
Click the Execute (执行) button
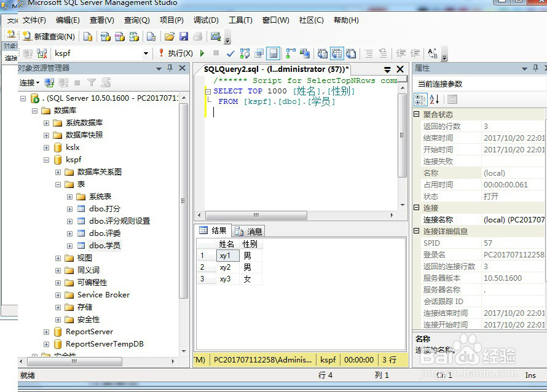(176, 53)
